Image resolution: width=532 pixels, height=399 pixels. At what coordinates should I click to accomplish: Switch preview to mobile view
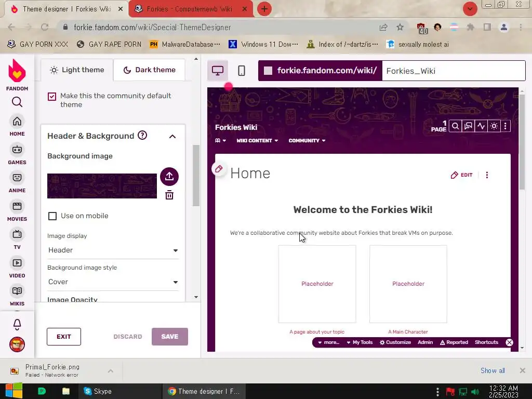click(241, 71)
